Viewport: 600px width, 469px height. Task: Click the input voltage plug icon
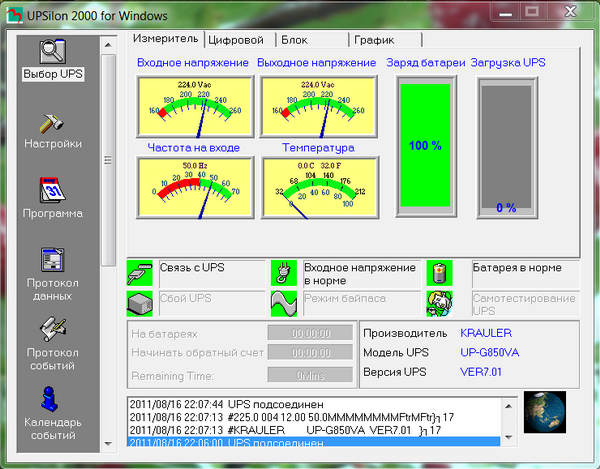(284, 273)
